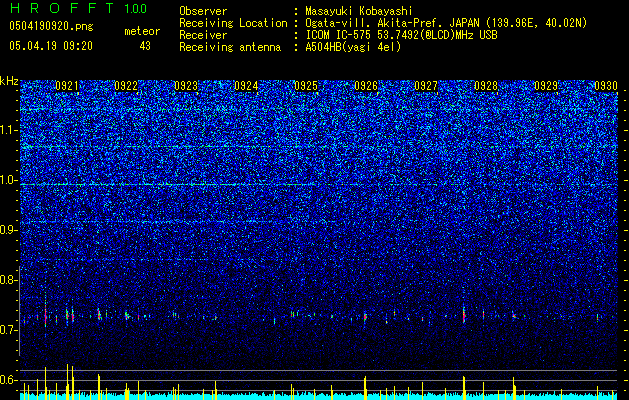
Task: Click the 0927 time marker
Action: pyautogui.click(x=426, y=86)
